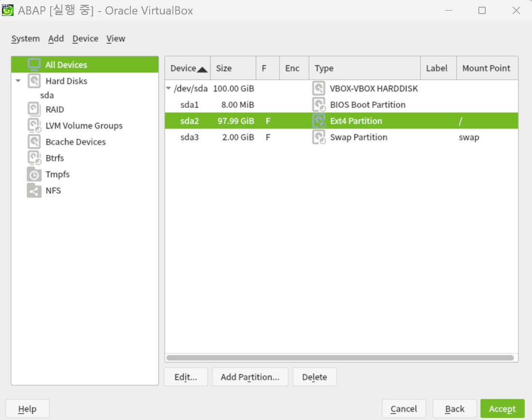Open the System menu

[x=26, y=39]
